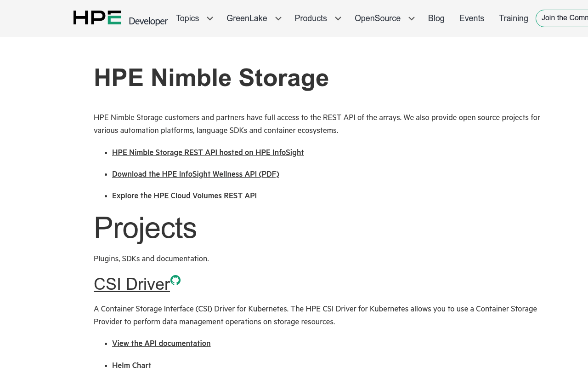Go to the Blog page
588x368 pixels.
(436, 18)
